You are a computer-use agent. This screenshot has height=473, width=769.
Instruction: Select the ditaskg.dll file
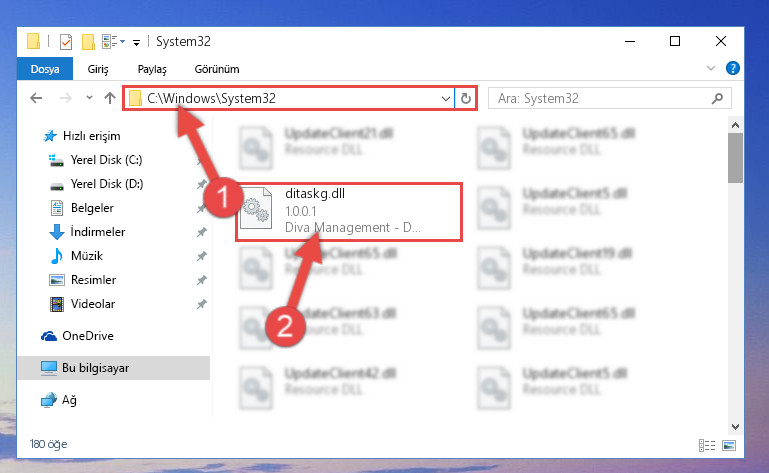349,212
